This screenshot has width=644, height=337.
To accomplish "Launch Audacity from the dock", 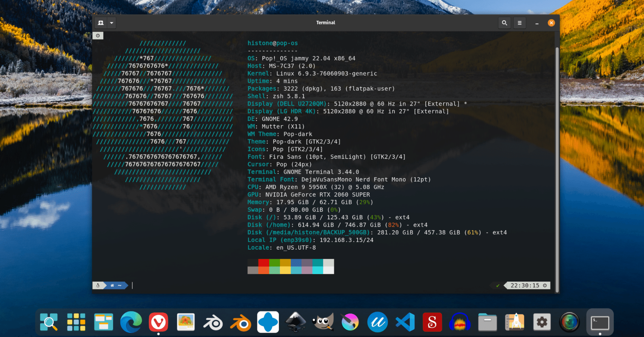I will pos(460,322).
